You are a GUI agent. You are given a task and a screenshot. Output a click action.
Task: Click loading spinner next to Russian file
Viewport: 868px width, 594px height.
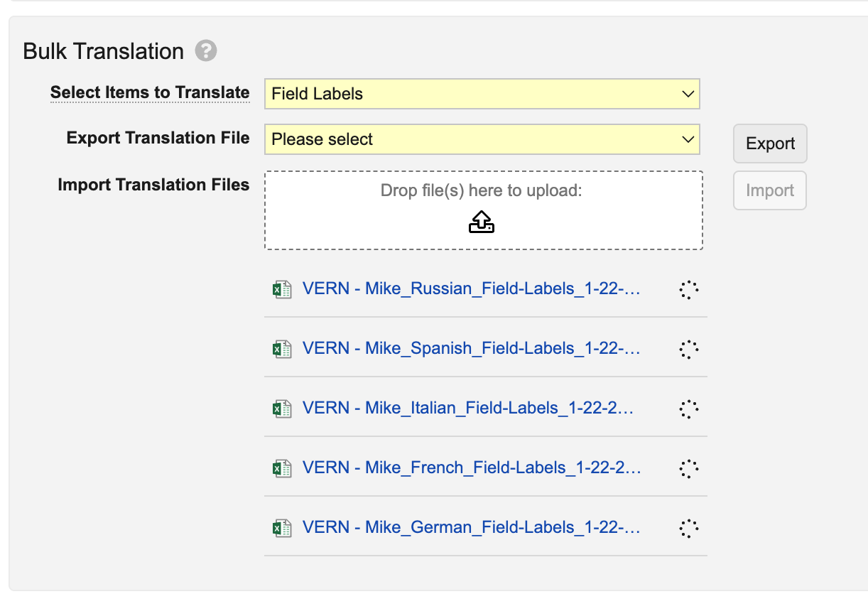pyautogui.click(x=688, y=289)
